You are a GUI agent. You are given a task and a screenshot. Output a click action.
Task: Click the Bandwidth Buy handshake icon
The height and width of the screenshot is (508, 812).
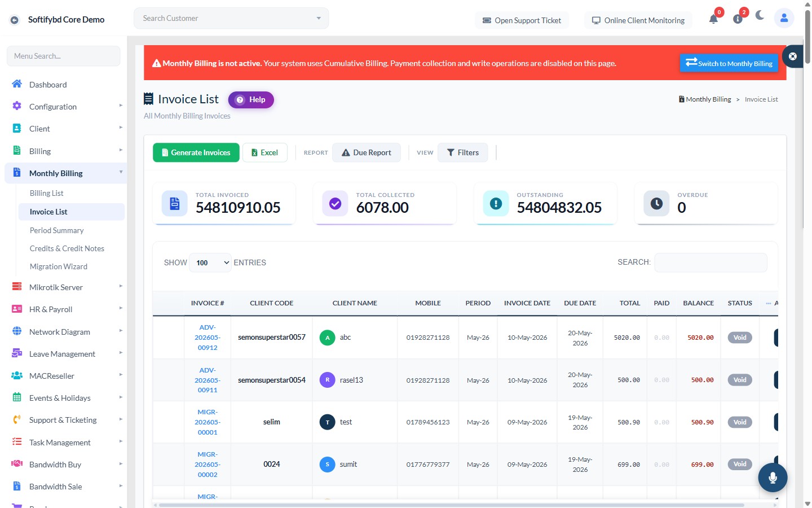click(17, 464)
